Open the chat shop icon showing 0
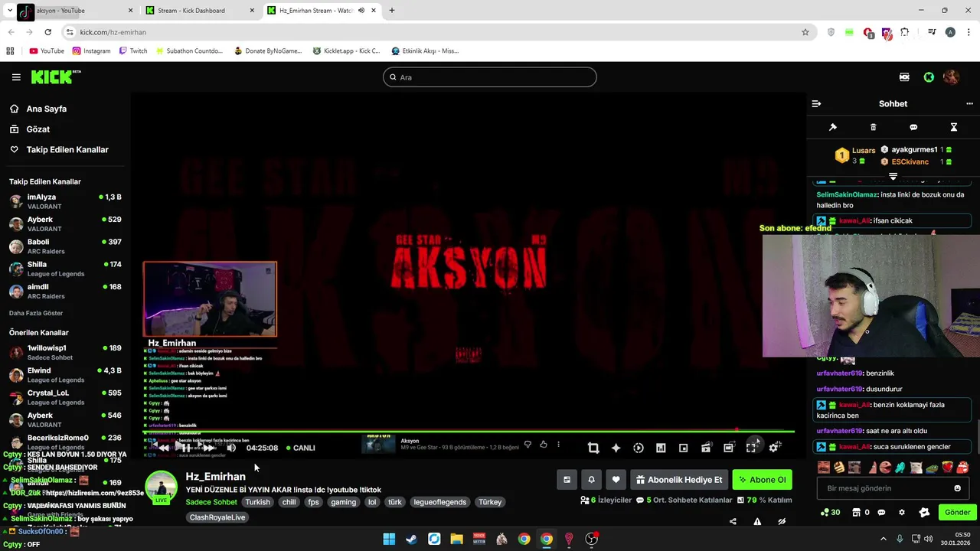This screenshot has width=980, height=551. 861,512
